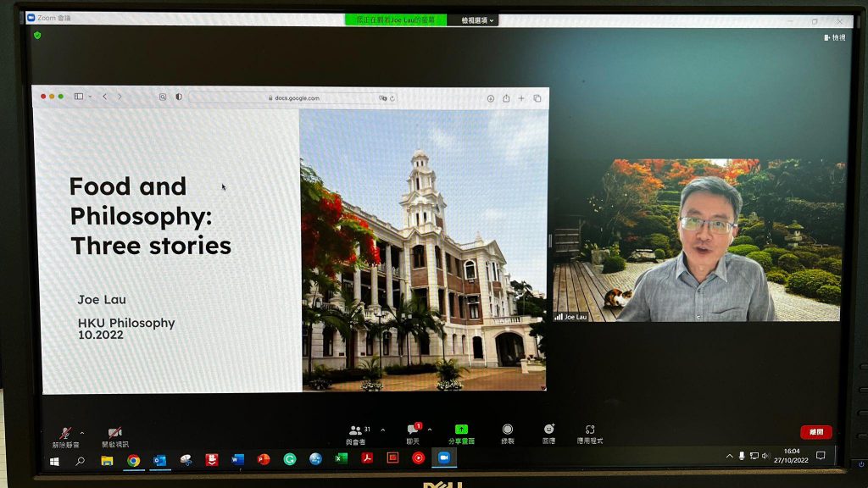Screen dimensions: 868x488
Task: Expand the participants options arrow
Action: [382, 430]
